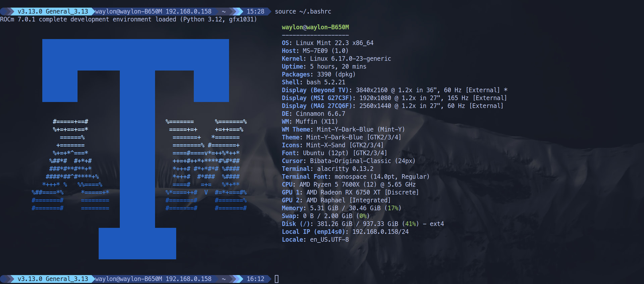Select the "Packages: 3390 (dpkg)" line

(318, 75)
